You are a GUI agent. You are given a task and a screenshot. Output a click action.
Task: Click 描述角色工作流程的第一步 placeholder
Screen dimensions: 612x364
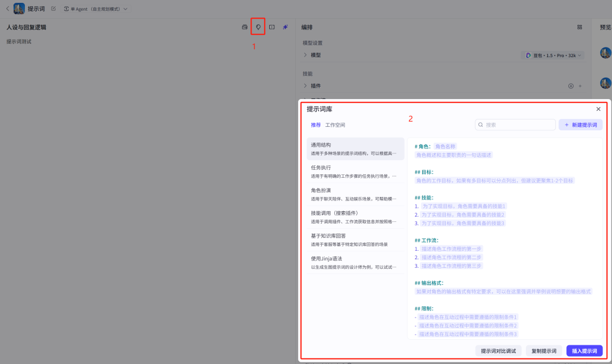452,249
